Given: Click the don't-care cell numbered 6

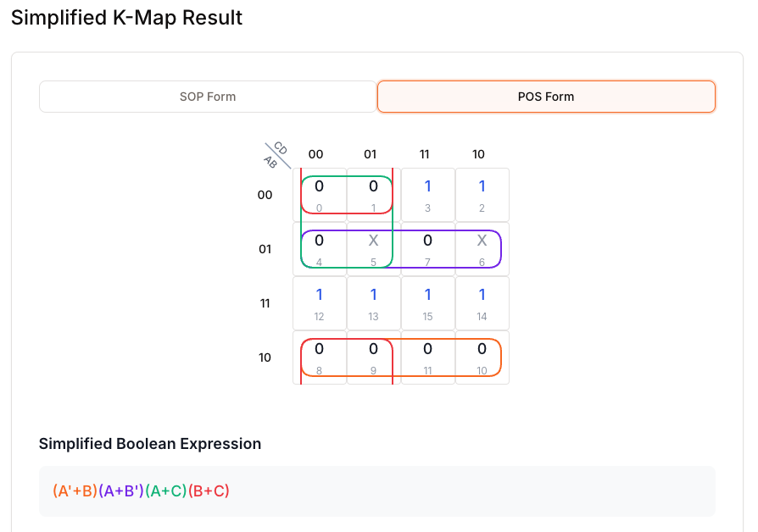Looking at the screenshot, I should [482, 249].
